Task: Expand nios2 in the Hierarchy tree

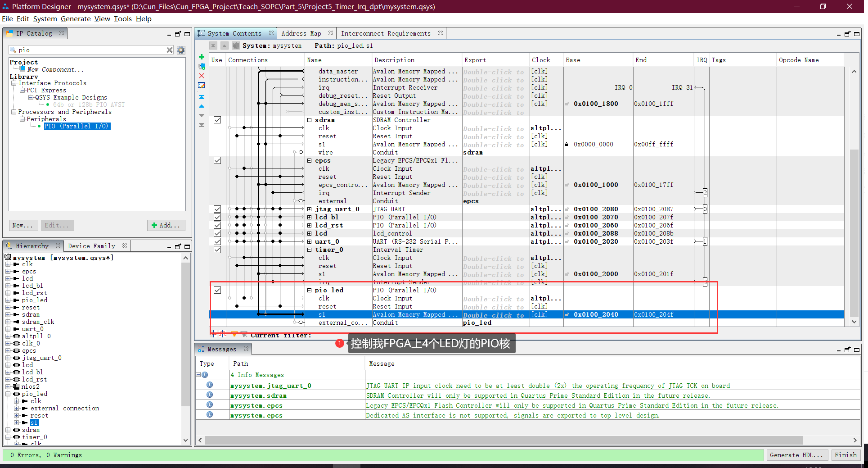Action: [8, 386]
